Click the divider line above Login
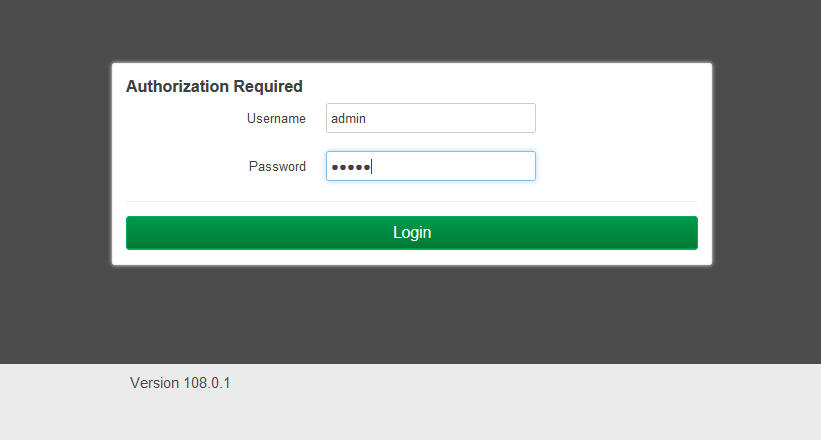 [411, 201]
